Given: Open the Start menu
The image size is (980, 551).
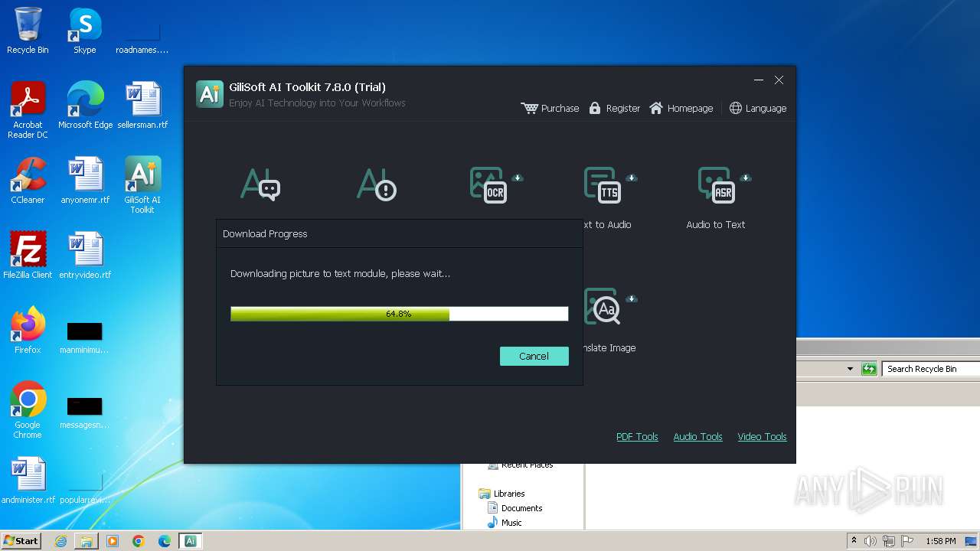Looking at the screenshot, I should pyautogui.click(x=21, y=540).
